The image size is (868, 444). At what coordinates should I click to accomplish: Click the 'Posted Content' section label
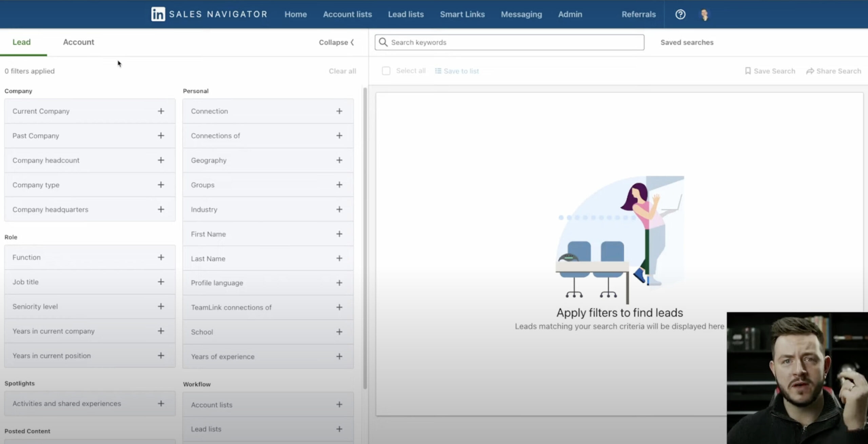click(27, 431)
